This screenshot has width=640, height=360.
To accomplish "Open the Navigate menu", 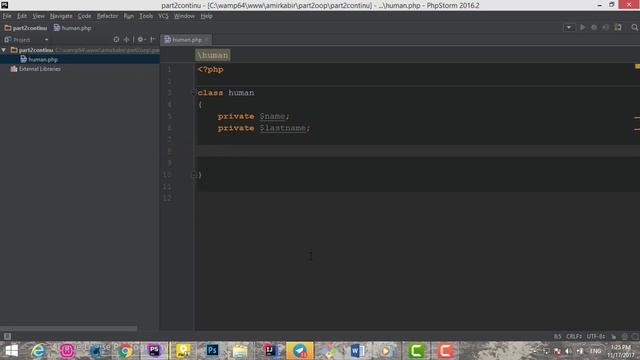I will click(61, 16).
